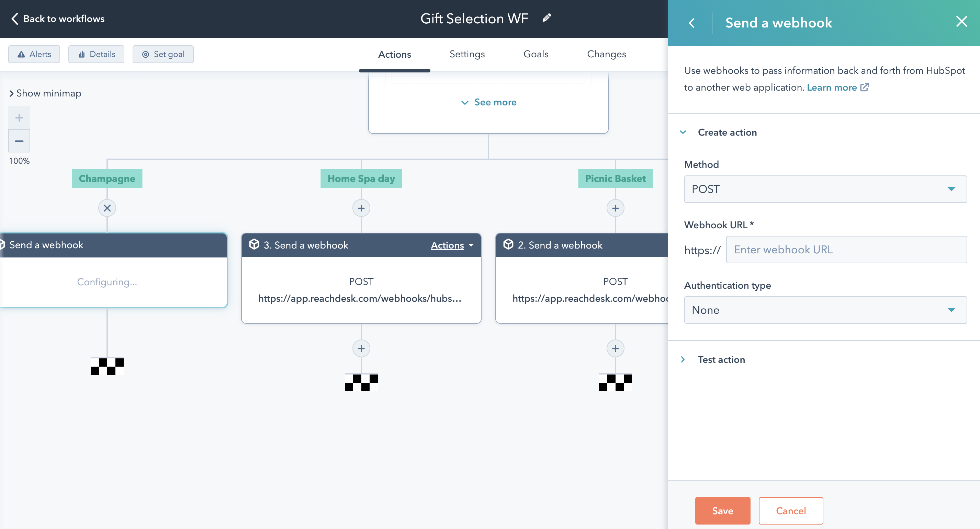980x529 pixels.
Task: Save the webhook action
Action: point(722,511)
